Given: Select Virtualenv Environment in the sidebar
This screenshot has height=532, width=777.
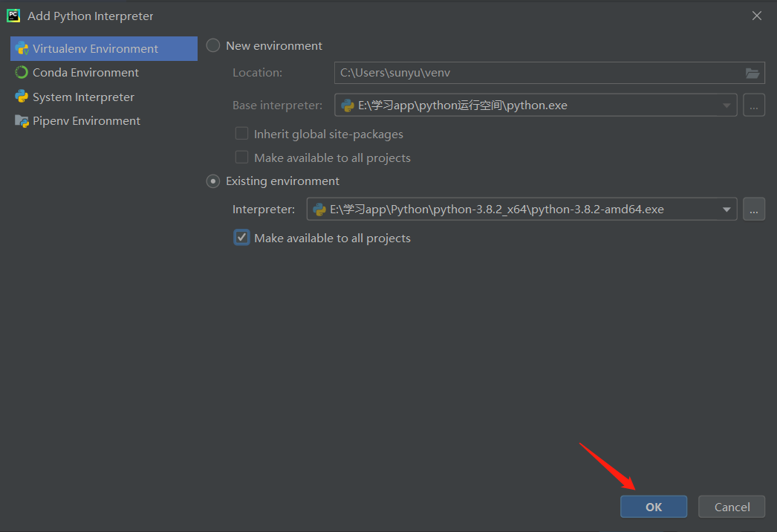Looking at the screenshot, I should click(x=104, y=48).
